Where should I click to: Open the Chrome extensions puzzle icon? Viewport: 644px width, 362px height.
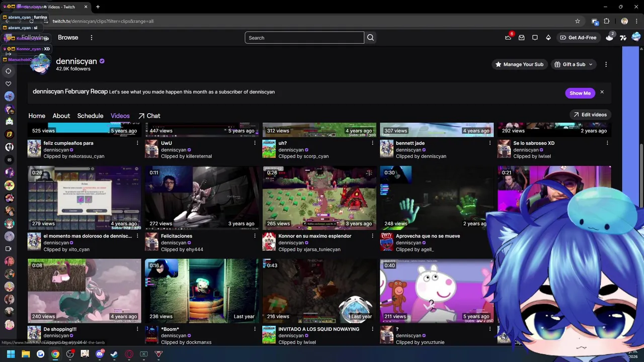pyautogui.click(x=607, y=21)
